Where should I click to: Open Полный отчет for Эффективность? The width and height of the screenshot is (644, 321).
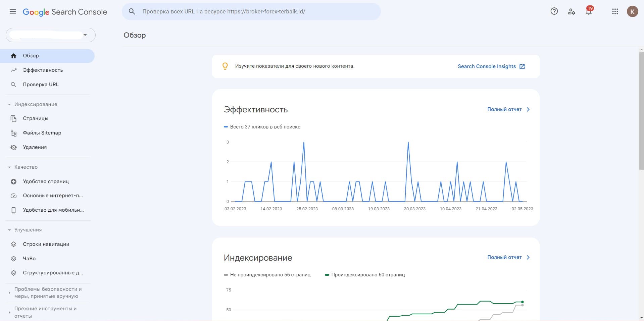[504, 109]
